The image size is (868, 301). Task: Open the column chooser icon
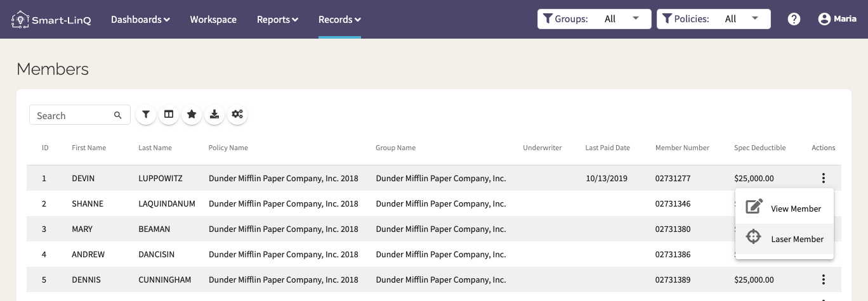point(169,115)
